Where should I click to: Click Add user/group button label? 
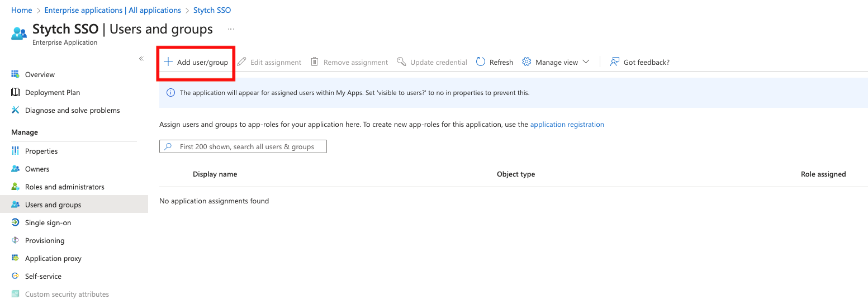(x=202, y=62)
